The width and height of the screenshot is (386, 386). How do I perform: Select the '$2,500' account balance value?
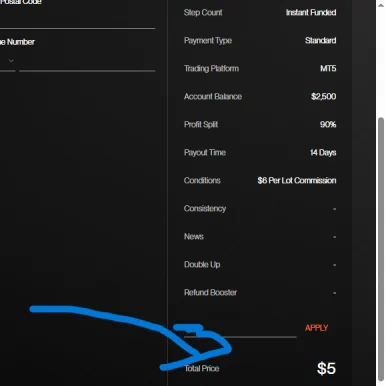pos(323,97)
